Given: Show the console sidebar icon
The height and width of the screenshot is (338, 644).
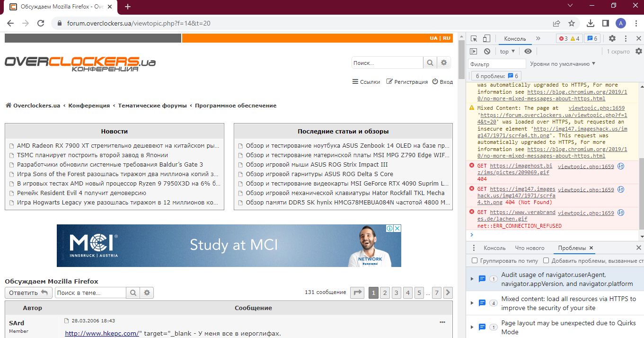Looking at the screenshot, I should tap(474, 51).
